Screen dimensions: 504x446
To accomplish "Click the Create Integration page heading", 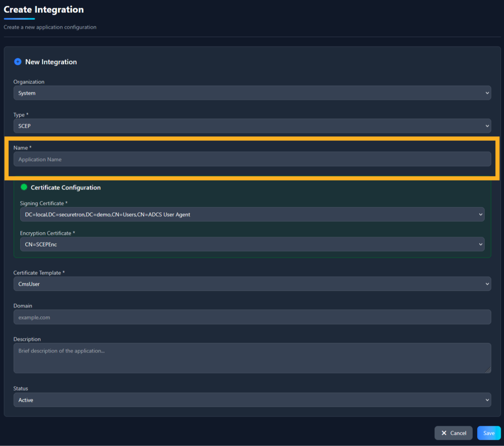I will [44, 9].
